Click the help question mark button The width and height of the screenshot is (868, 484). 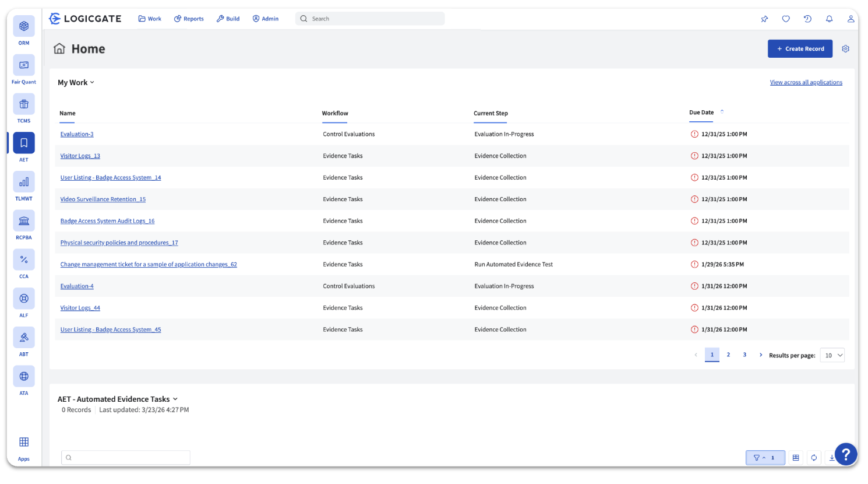[x=845, y=454]
